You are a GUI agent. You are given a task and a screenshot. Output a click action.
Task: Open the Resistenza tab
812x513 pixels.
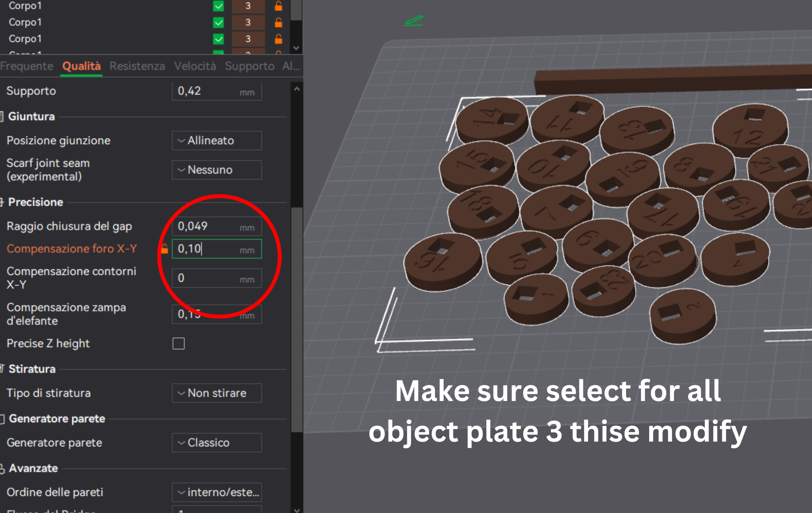coord(137,66)
